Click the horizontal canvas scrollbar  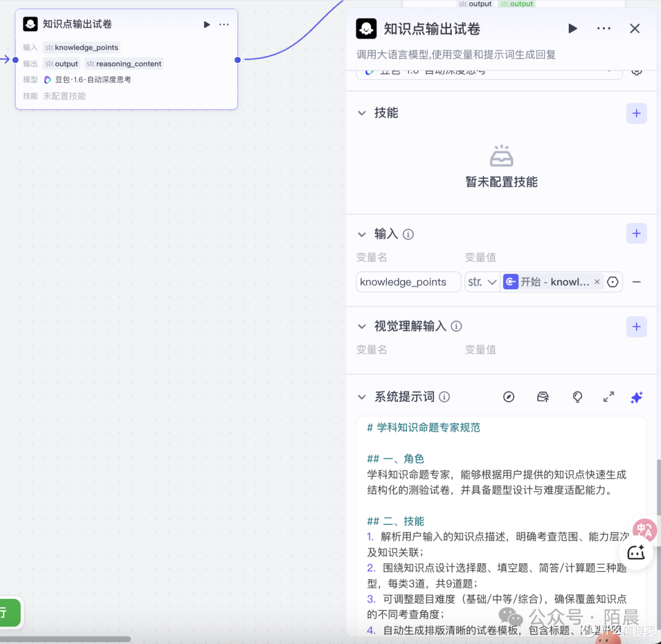coord(65,639)
